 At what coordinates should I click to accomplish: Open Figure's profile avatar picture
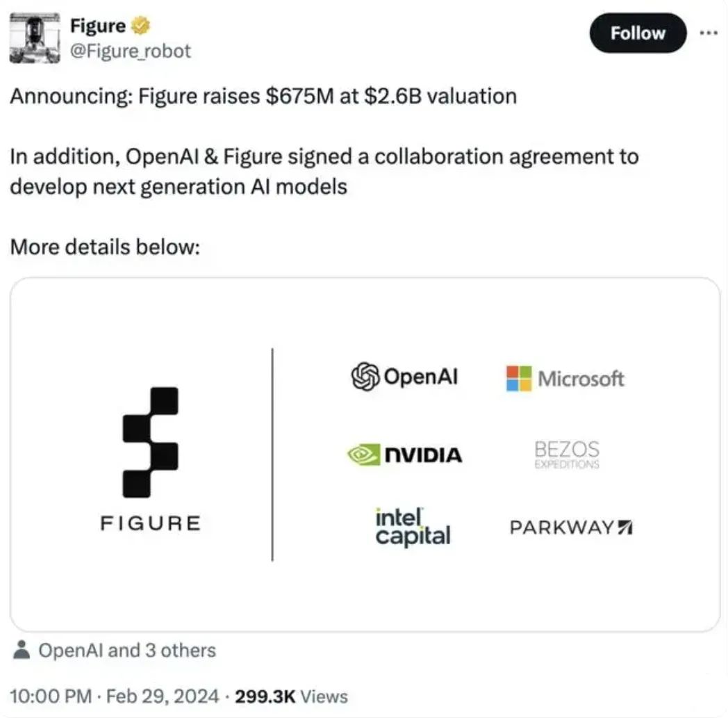coord(35,38)
